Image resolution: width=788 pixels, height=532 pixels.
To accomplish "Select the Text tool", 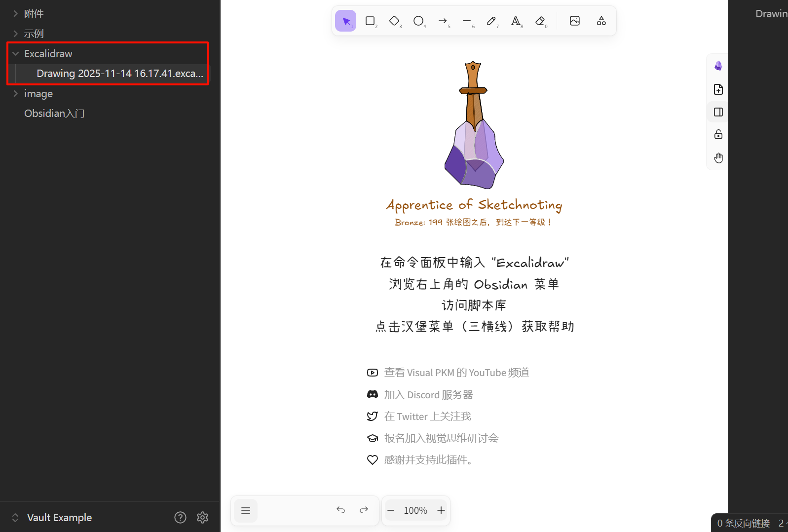I will pyautogui.click(x=516, y=21).
